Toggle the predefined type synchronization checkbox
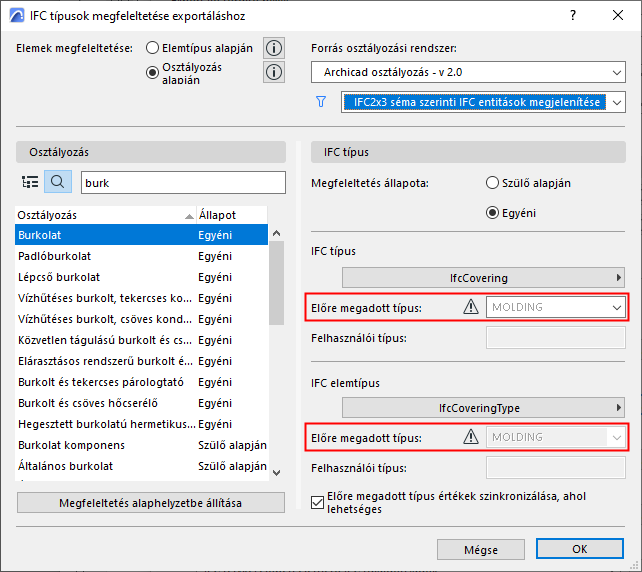The image size is (642, 572). point(319,502)
